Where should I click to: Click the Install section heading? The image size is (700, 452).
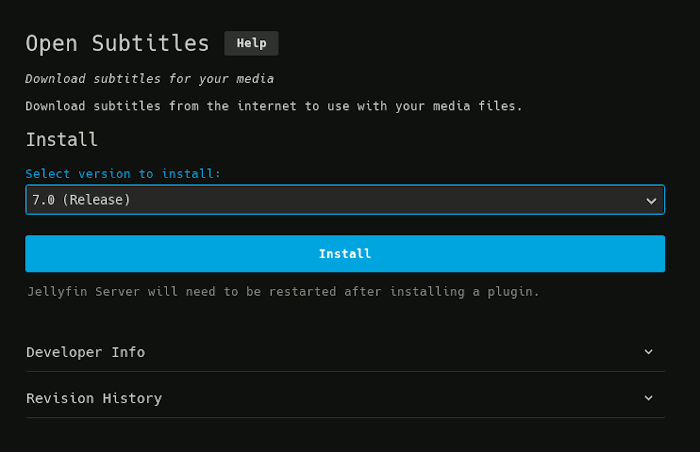click(x=61, y=139)
